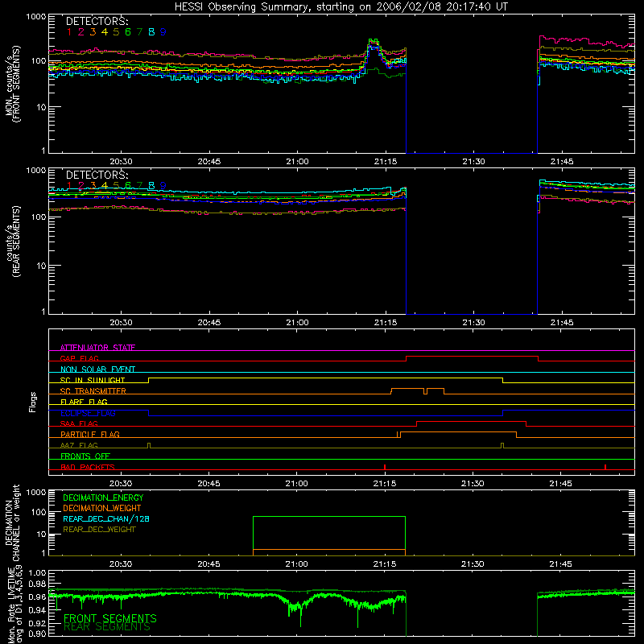Click 21:15 time label under decimation plot
Screen dimensions: 644x644
pos(385,564)
